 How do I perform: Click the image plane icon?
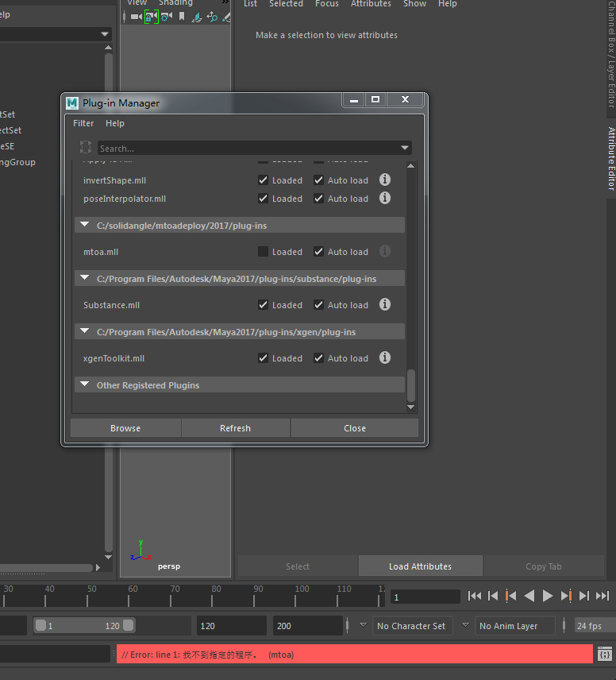197,17
